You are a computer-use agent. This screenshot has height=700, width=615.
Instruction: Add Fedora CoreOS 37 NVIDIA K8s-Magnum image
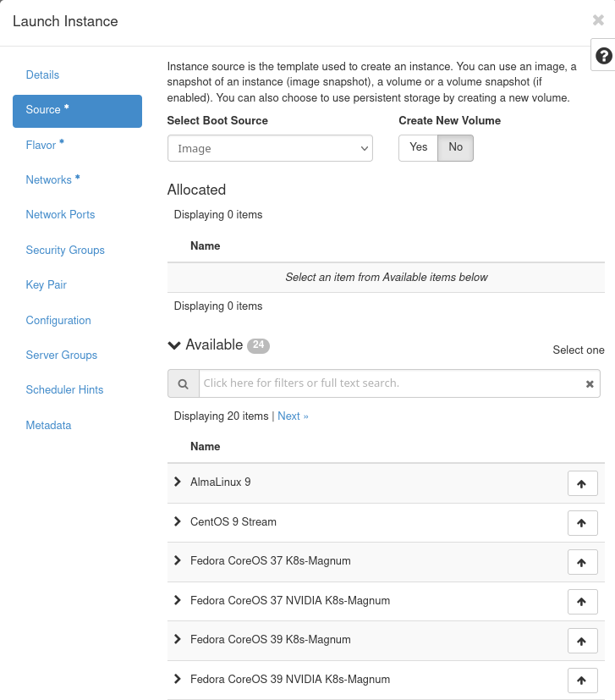(x=582, y=602)
